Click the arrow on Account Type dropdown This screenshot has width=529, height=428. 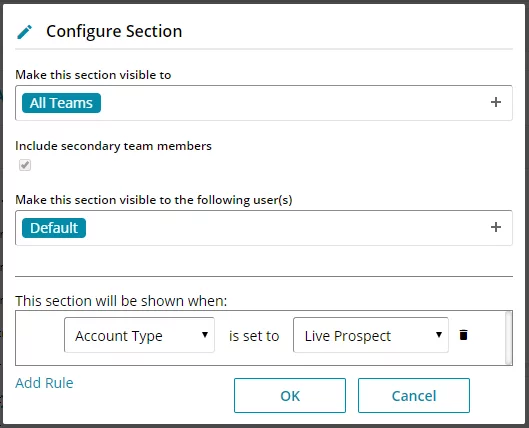pyautogui.click(x=204, y=335)
